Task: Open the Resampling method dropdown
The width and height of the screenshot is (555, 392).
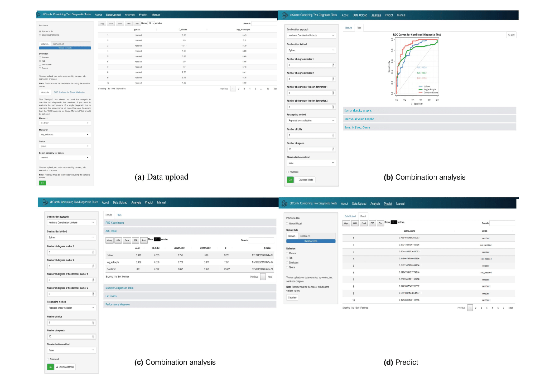Action: tap(311, 120)
